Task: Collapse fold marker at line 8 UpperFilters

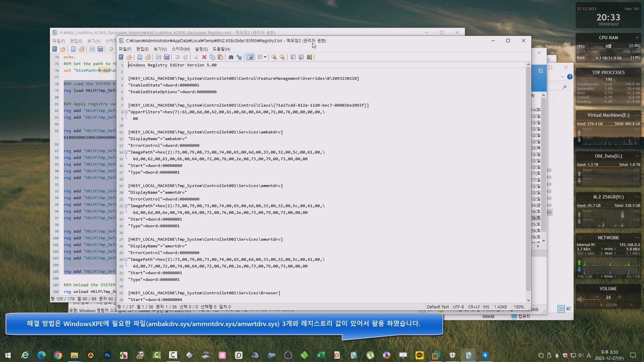Action: pyautogui.click(x=126, y=112)
